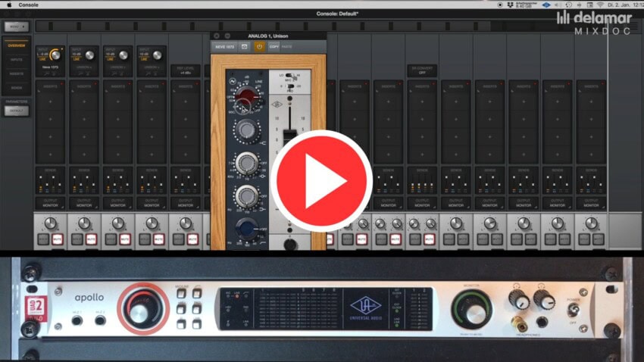Toggle MUTE on the REF LEVEL channel

[x=192, y=239]
